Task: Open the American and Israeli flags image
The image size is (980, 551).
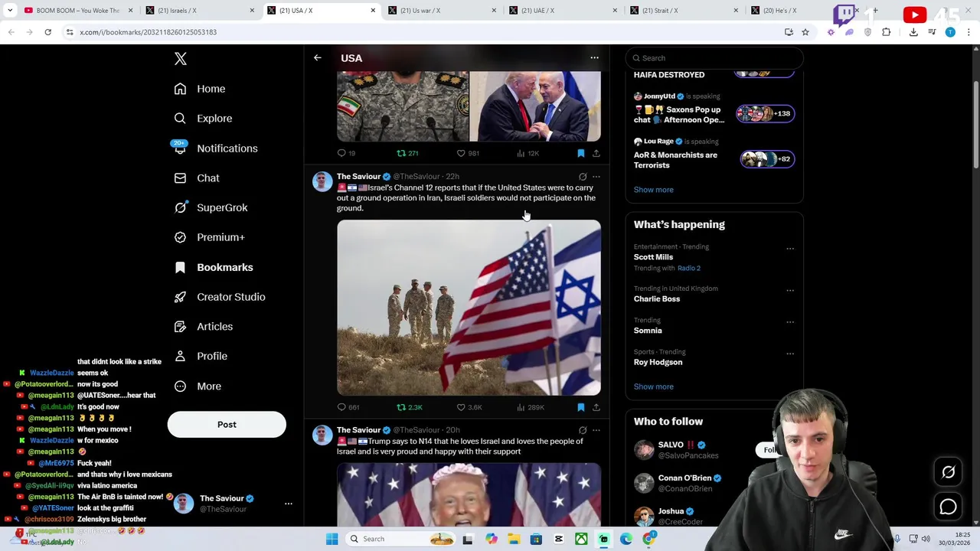Action: tap(469, 308)
